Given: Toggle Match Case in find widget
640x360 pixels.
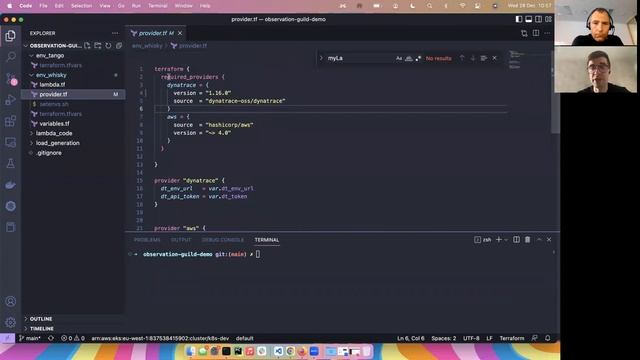Looking at the screenshot, I should click(x=399, y=58).
